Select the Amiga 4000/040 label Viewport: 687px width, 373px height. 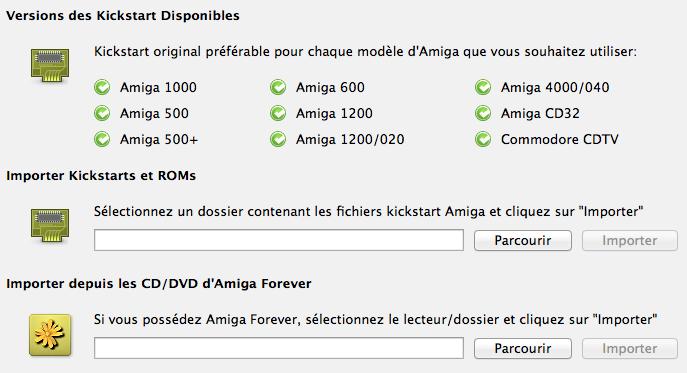pos(555,87)
